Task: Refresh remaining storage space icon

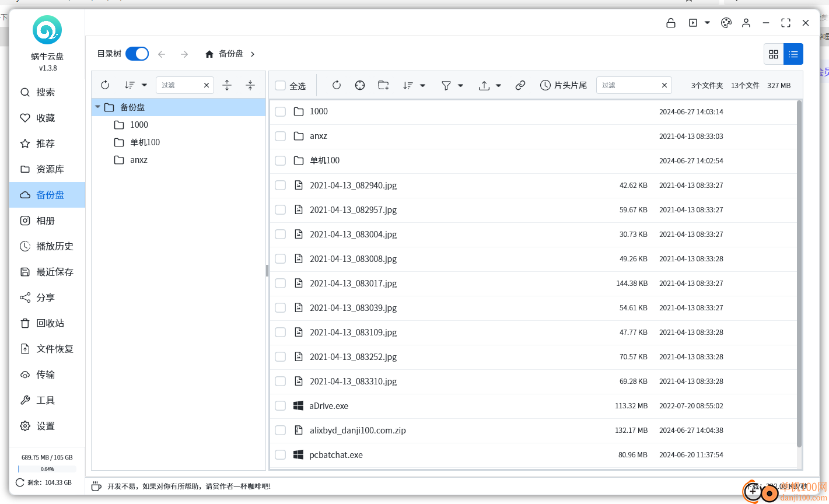Action: (20, 482)
